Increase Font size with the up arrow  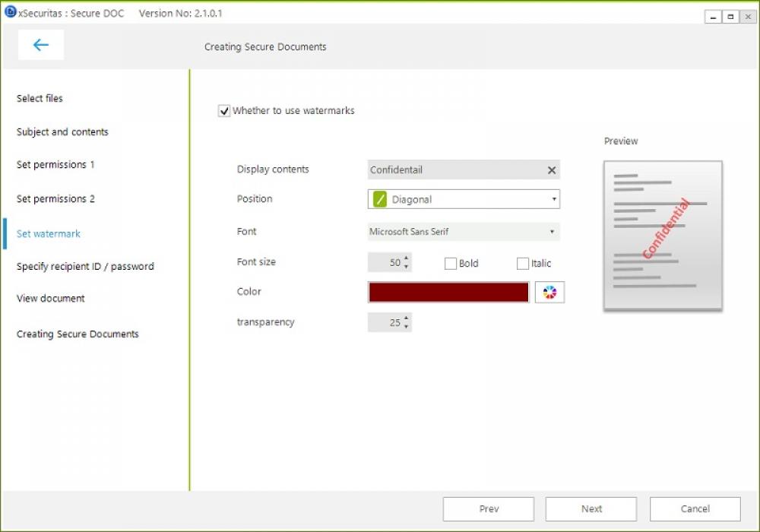coord(407,258)
